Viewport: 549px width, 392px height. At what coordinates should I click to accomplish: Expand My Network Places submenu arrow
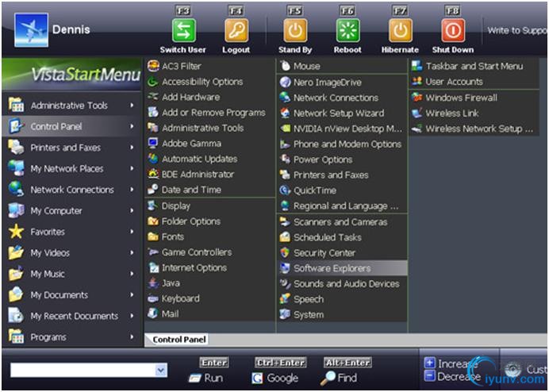point(132,168)
